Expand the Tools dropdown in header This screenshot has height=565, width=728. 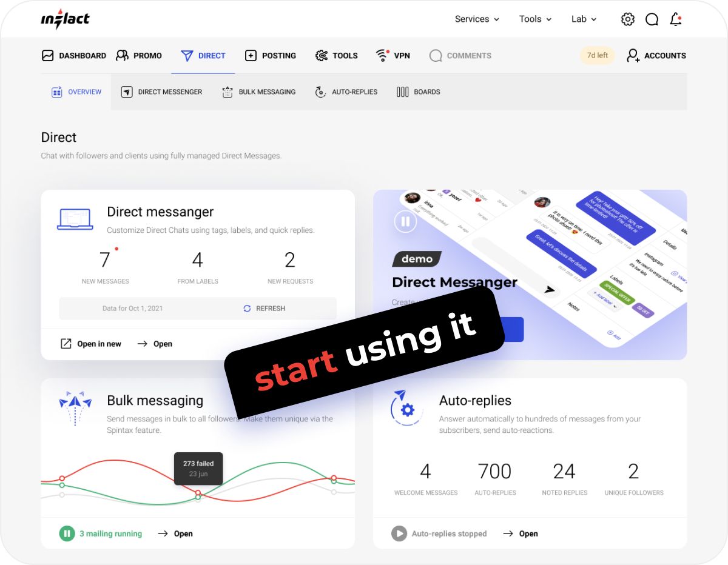click(535, 19)
